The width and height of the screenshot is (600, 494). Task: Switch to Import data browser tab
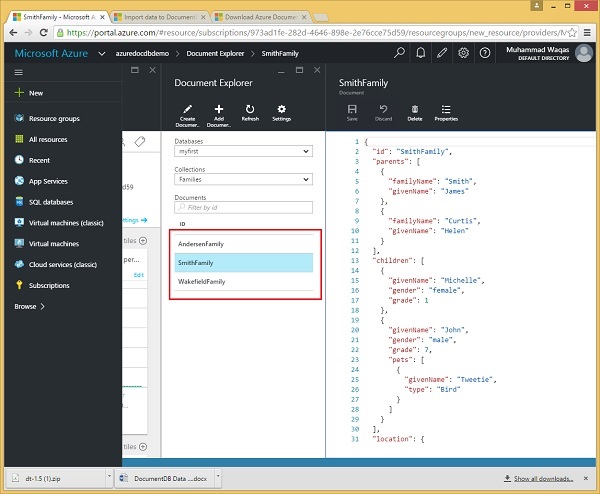coord(160,16)
